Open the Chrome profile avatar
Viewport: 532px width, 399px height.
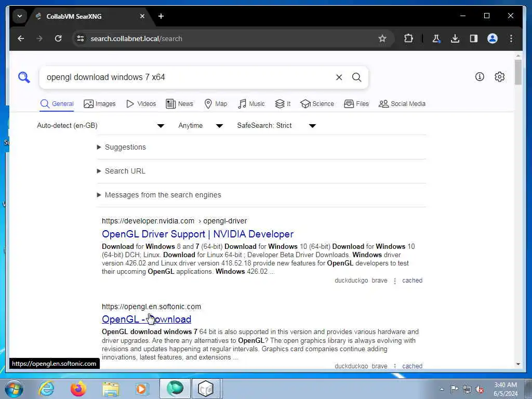tap(493, 38)
